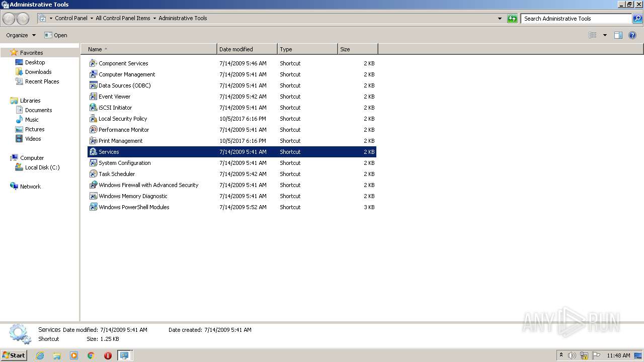
Task: Select Computer in the navigation pane
Action: tap(32, 158)
